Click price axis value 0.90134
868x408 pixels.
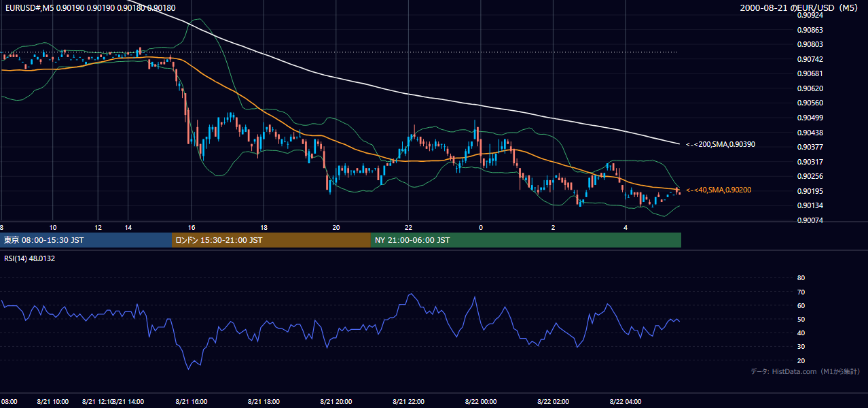tap(809, 205)
